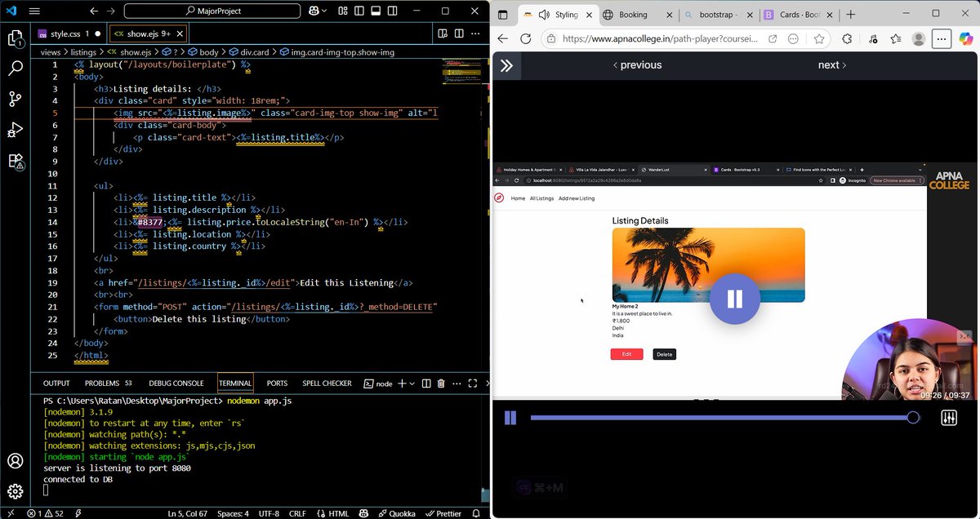Screen dimensions: 980x519
Task: Open the Search view in activity bar
Action: (x=16, y=68)
